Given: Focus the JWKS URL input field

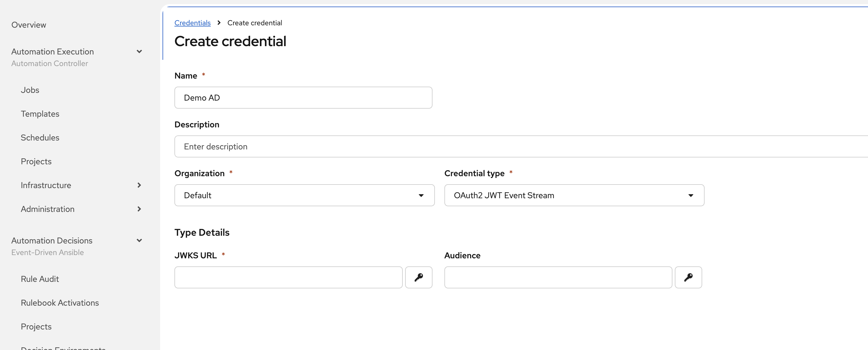Looking at the screenshot, I should click(288, 277).
